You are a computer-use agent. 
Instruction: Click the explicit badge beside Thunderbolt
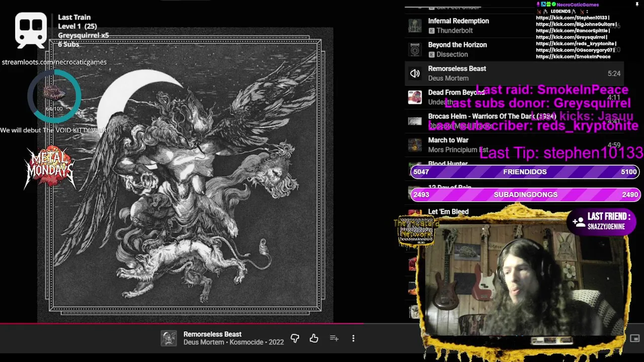click(431, 31)
